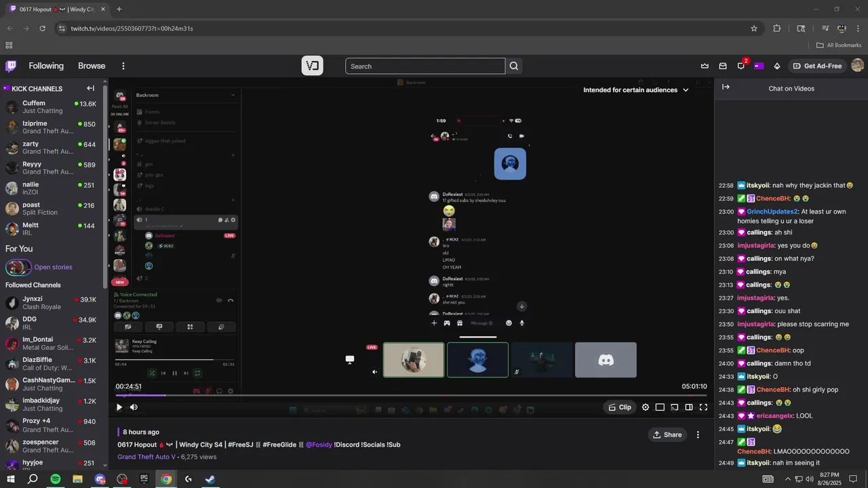
Task: Open the Following page
Action: coord(46,66)
